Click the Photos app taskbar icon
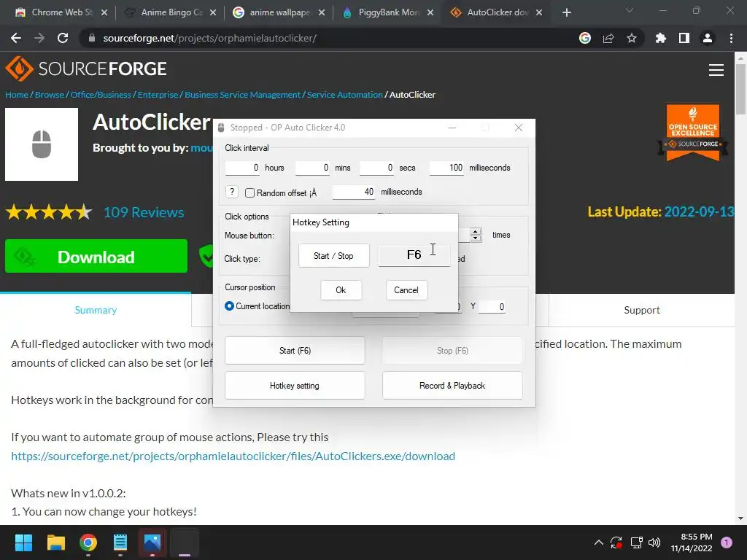Image resolution: width=747 pixels, height=560 pixels. pyautogui.click(x=152, y=542)
